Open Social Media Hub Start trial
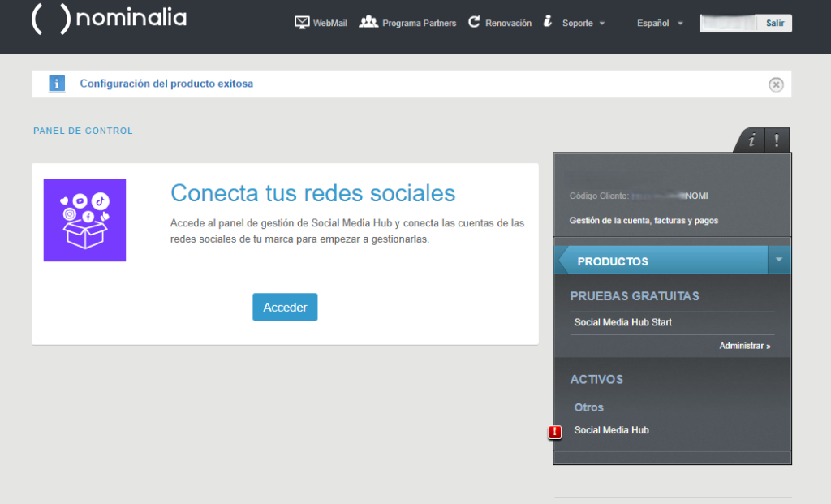The height and width of the screenshot is (504, 831). [622, 322]
